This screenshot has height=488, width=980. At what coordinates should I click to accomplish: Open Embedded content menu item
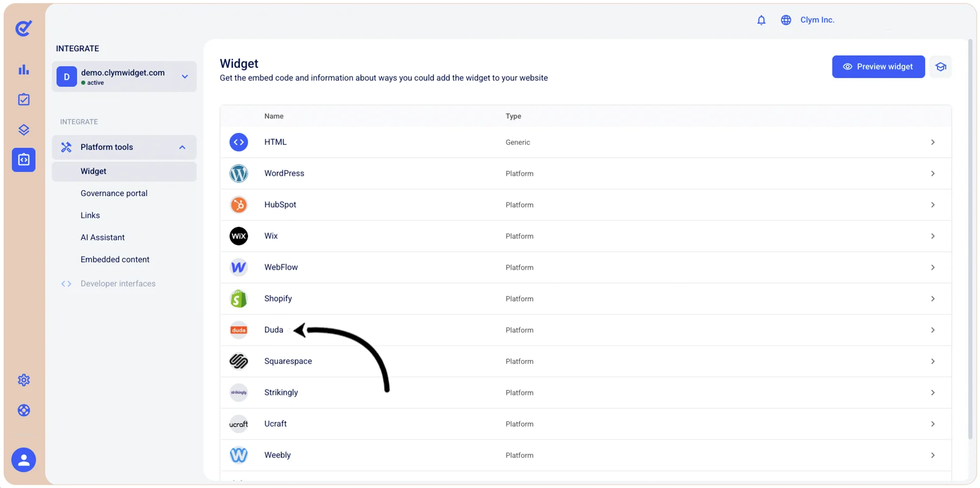[115, 259]
